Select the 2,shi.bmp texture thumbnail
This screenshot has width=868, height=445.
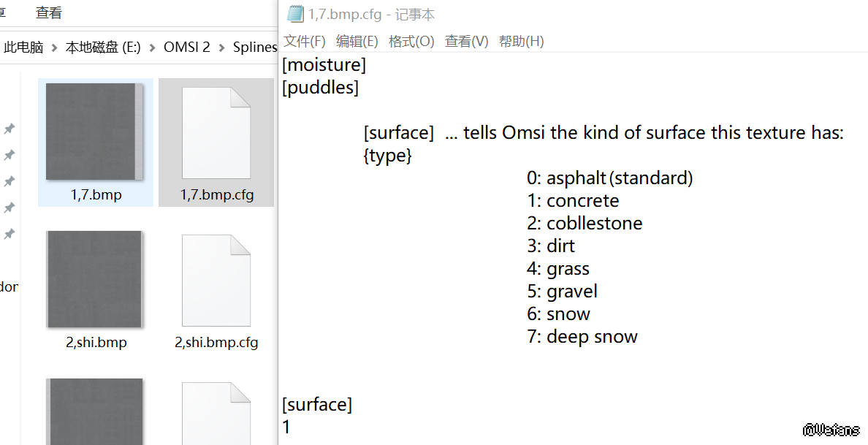click(x=94, y=278)
